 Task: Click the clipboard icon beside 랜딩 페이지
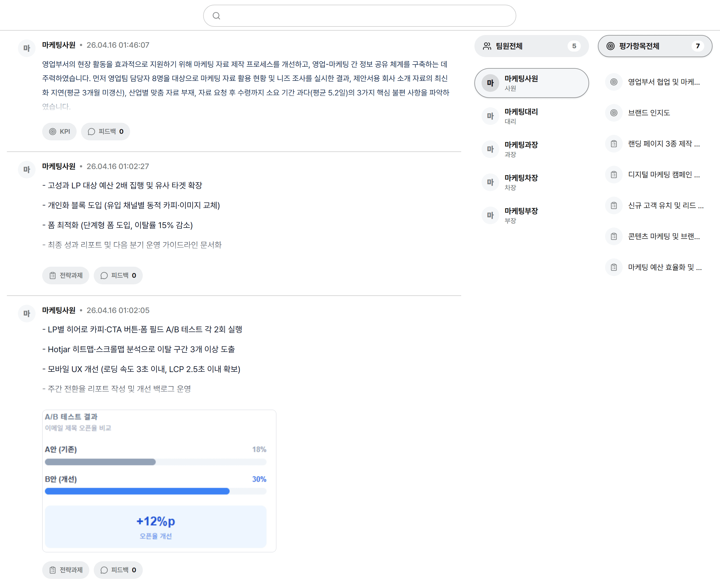point(614,144)
